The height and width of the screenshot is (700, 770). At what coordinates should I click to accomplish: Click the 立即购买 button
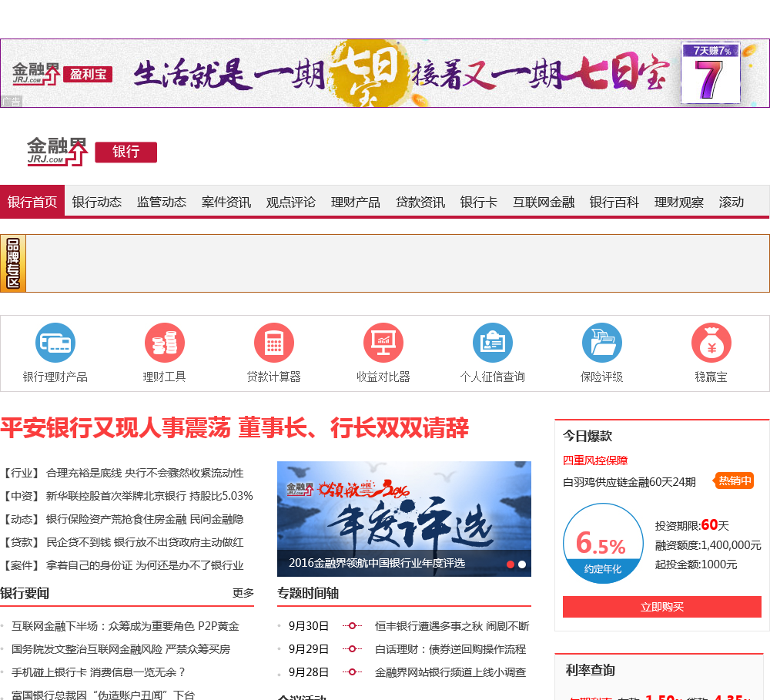[x=662, y=607]
